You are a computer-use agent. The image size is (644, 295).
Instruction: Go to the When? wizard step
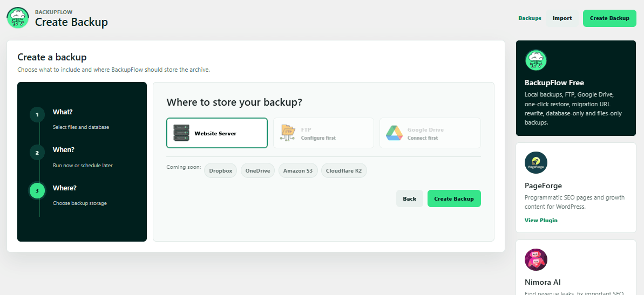coord(63,150)
